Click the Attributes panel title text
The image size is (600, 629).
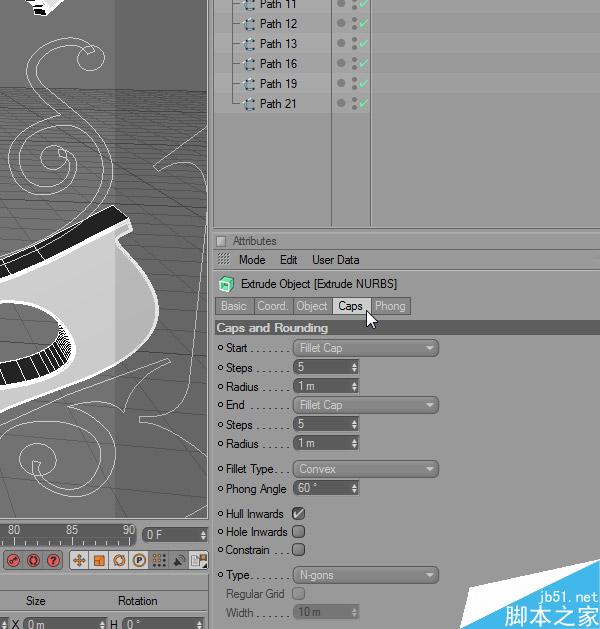255,241
